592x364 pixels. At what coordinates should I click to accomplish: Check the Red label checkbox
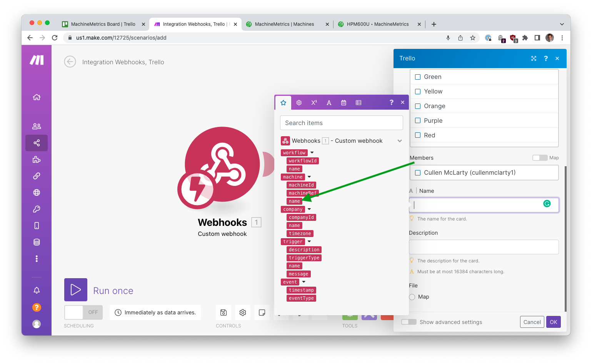pyautogui.click(x=418, y=135)
